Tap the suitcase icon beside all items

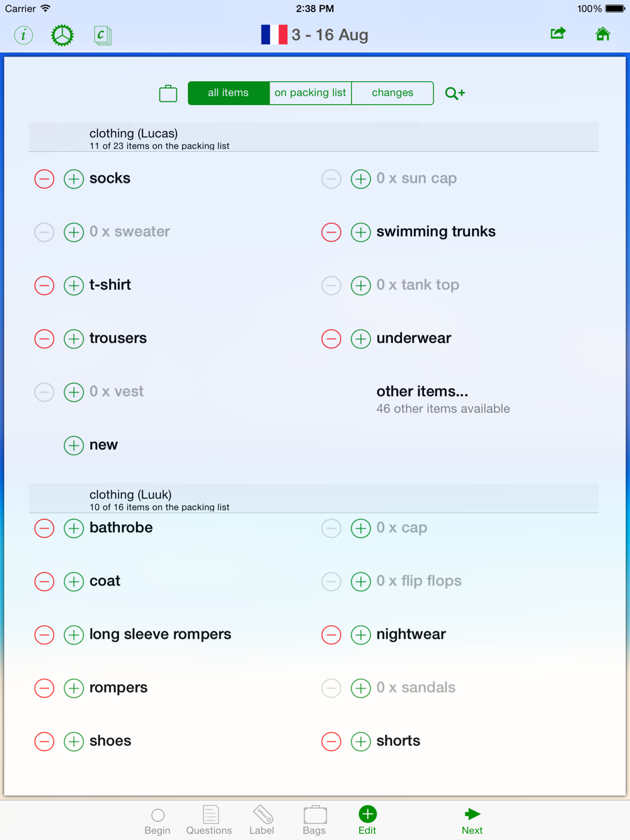point(168,93)
